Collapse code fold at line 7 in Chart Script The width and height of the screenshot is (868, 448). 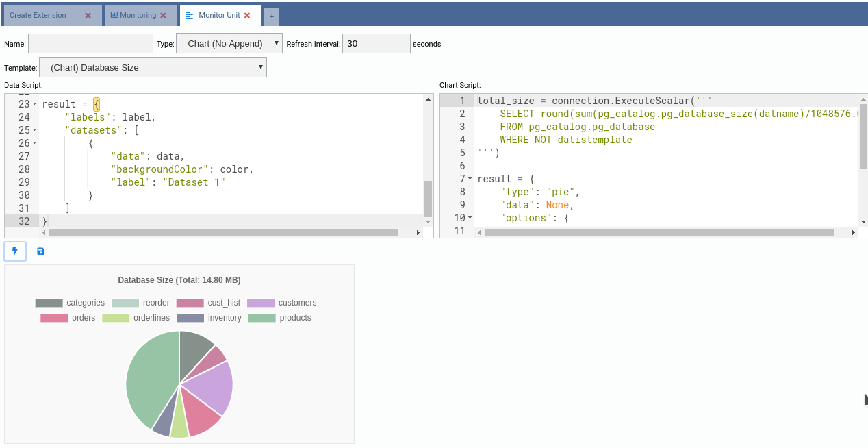[470, 179]
